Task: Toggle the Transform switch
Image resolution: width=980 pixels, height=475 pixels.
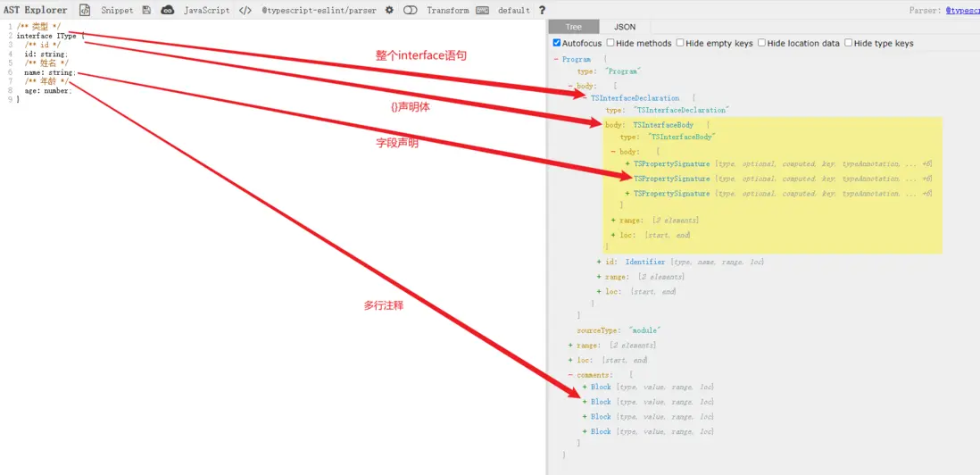Action: pyautogui.click(x=410, y=10)
